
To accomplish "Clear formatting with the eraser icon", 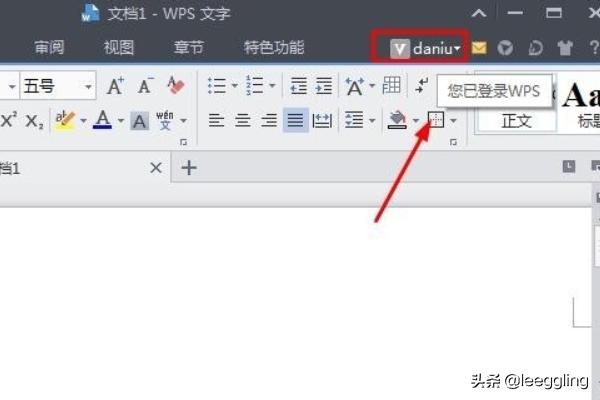I will [176, 85].
